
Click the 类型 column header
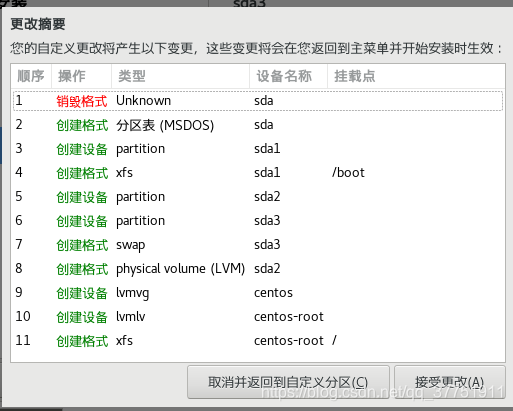(x=181, y=76)
